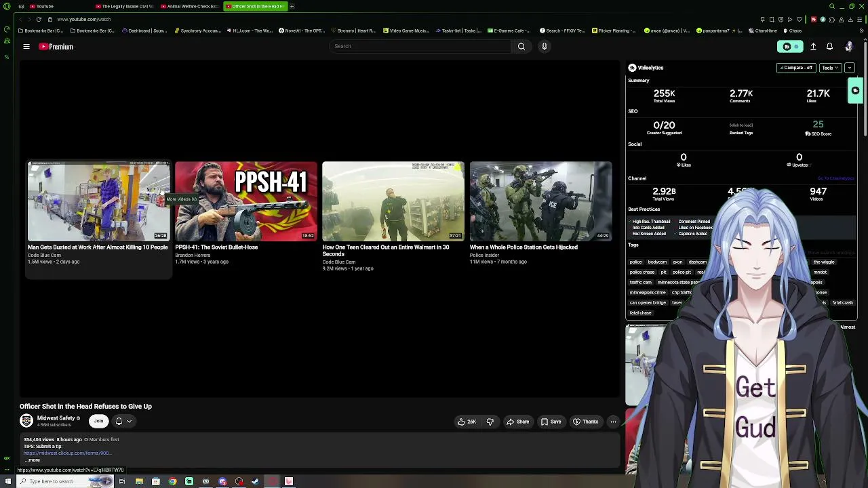
Task: Open YouTube notifications bell
Action: click(829, 47)
